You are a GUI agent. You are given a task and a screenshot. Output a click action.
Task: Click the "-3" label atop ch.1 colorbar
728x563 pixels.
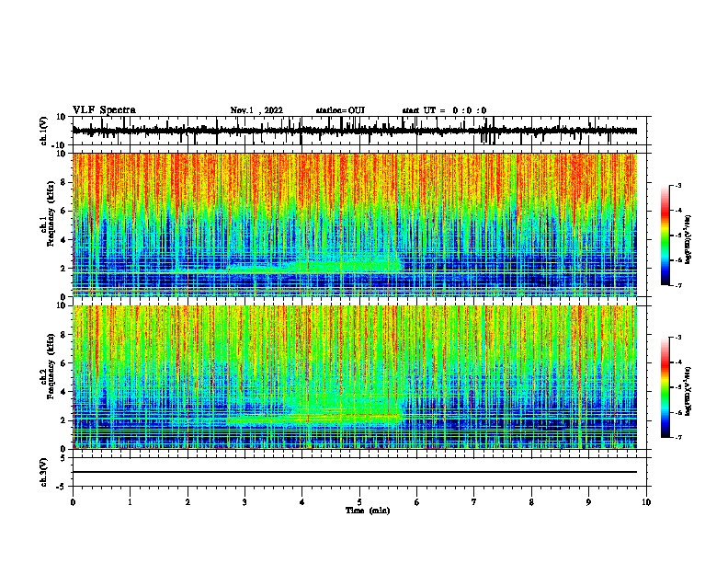coord(677,185)
